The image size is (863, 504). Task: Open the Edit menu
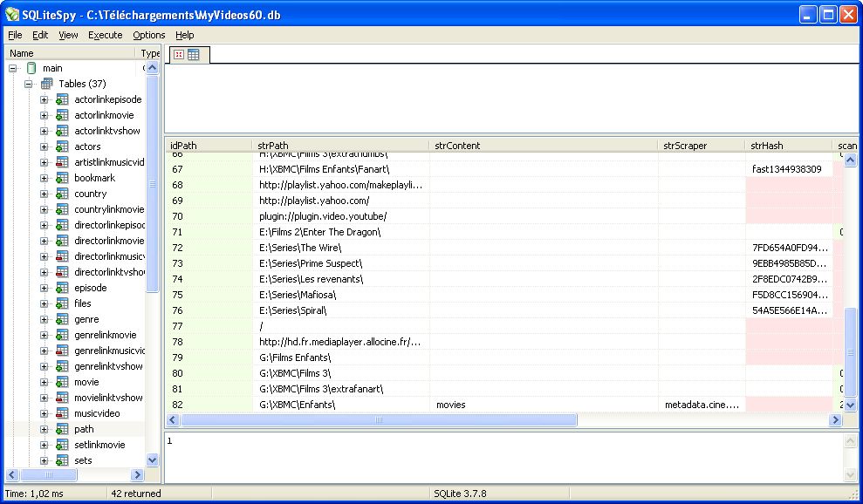pos(40,35)
